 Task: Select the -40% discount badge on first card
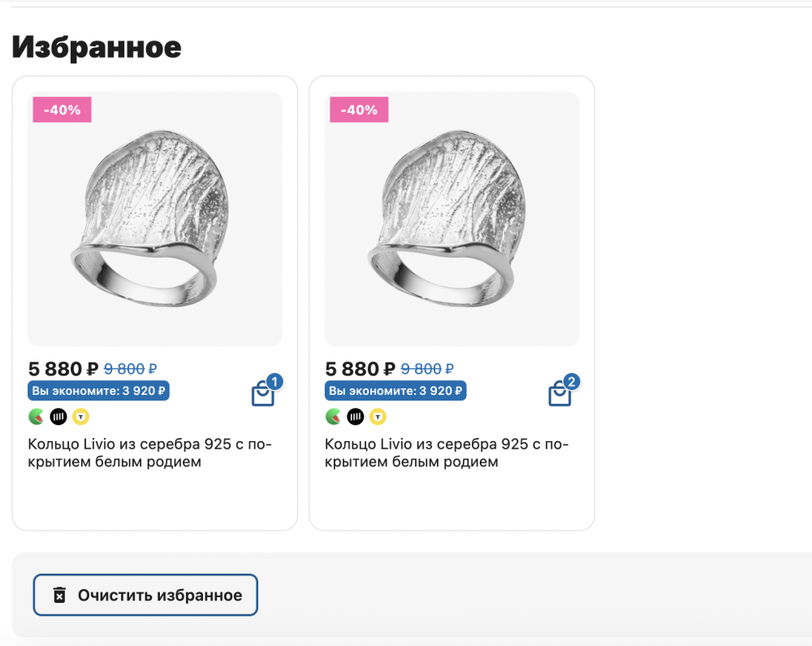62,109
